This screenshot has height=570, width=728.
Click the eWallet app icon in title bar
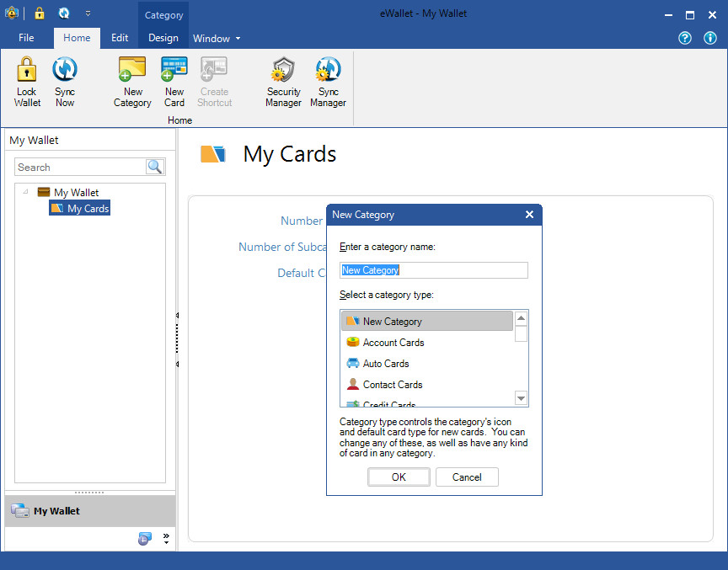[12, 13]
